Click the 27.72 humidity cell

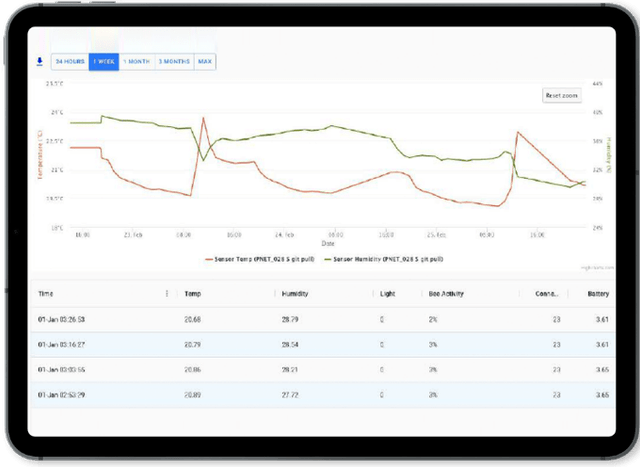pyautogui.click(x=290, y=395)
